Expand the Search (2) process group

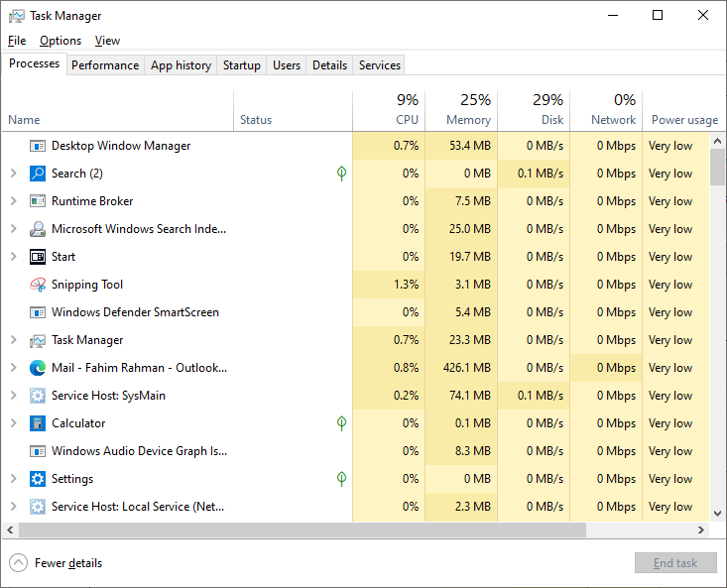(x=13, y=174)
